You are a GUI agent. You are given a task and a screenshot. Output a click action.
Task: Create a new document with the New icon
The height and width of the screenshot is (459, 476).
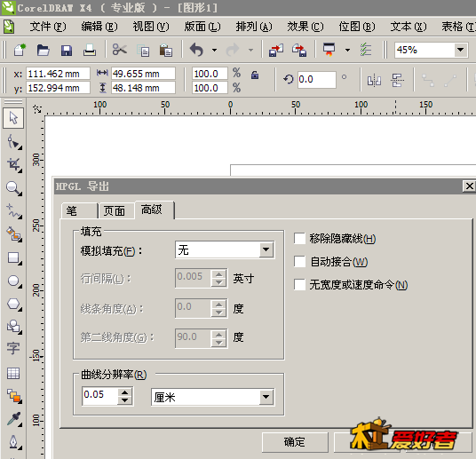[20, 50]
